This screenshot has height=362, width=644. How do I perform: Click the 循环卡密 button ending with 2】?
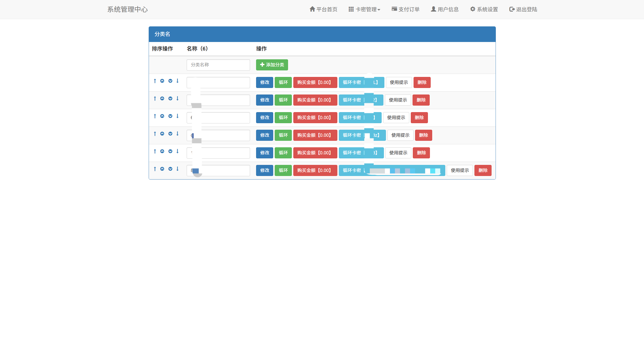point(361,100)
